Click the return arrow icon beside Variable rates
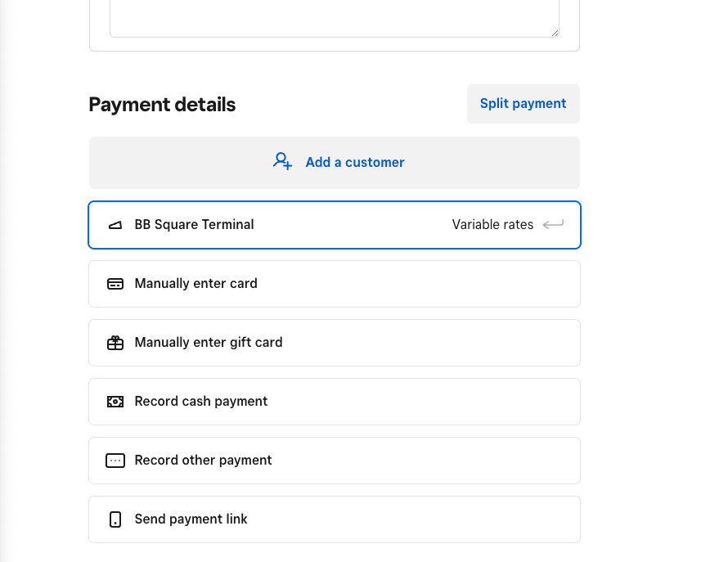Viewport: 728px width, 562px height. point(553,224)
